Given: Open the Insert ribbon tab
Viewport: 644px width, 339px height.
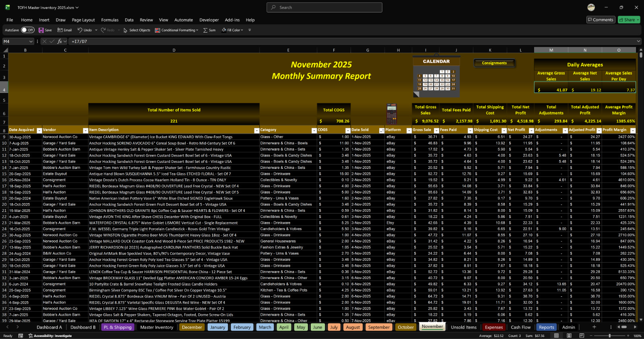Looking at the screenshot, I should [x=44, y=20].
